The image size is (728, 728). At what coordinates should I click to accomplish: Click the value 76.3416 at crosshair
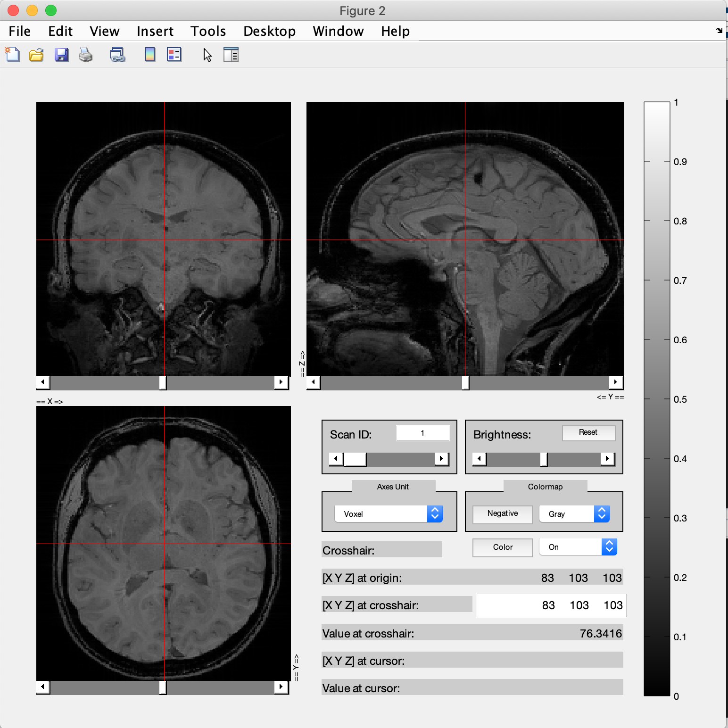coord(601,633)
